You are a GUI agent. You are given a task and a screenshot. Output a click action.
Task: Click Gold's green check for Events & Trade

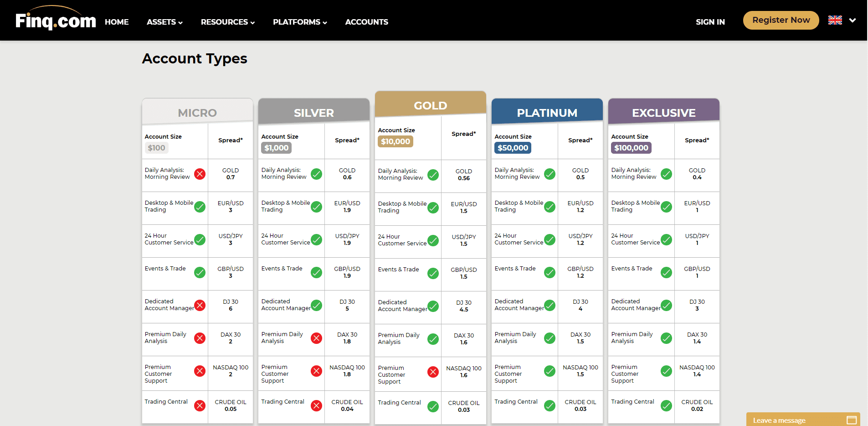coord(433,273)
